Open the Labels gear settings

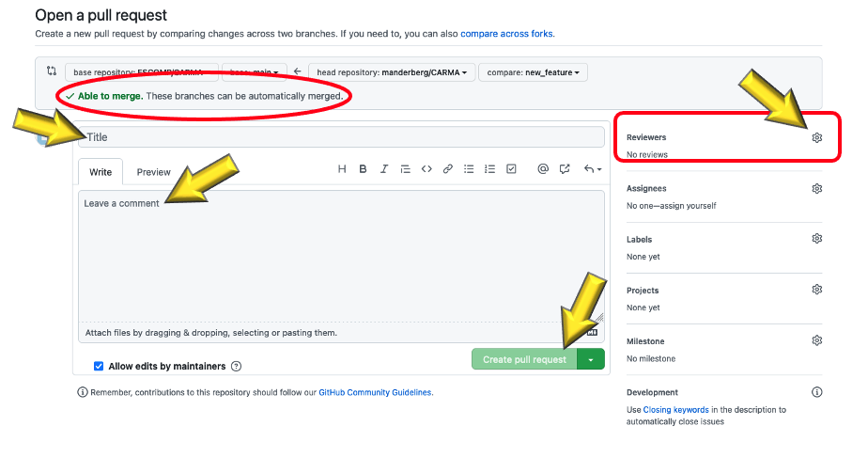coord(816,239)
